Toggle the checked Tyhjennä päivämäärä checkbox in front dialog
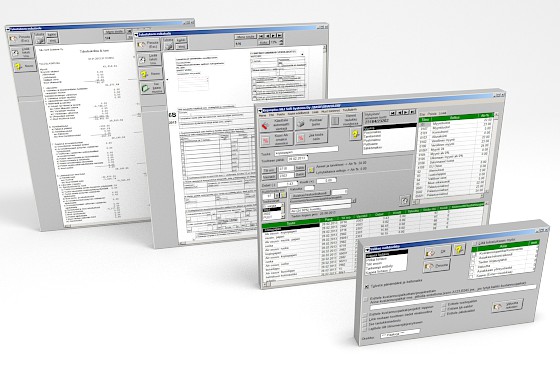The image size is (560, 373). click(x=366, y=287)
